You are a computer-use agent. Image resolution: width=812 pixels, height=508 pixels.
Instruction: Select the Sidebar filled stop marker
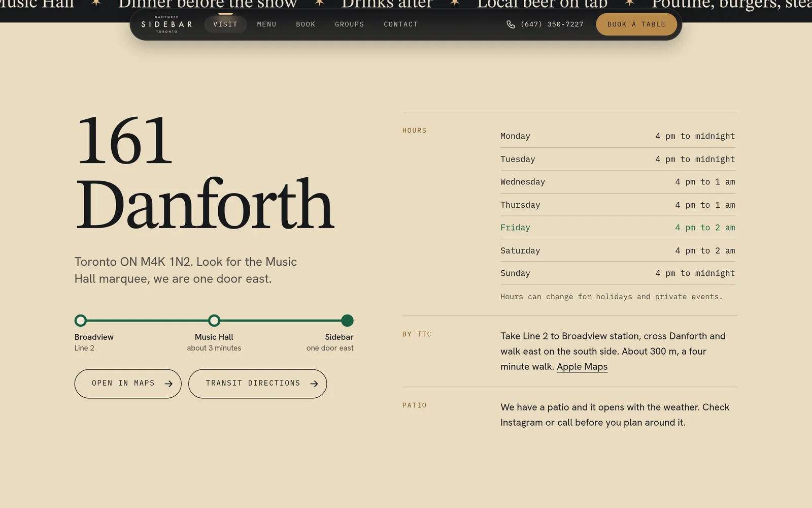point(347,321)
